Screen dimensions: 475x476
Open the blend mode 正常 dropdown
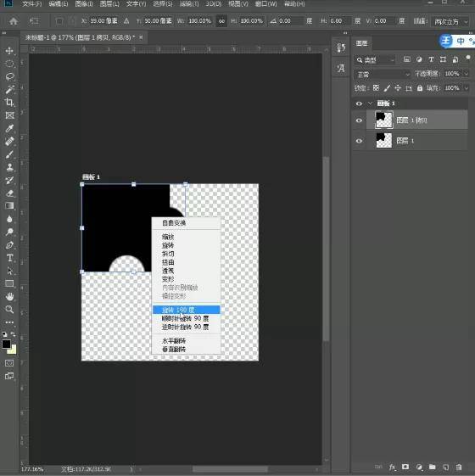[383, 74]
